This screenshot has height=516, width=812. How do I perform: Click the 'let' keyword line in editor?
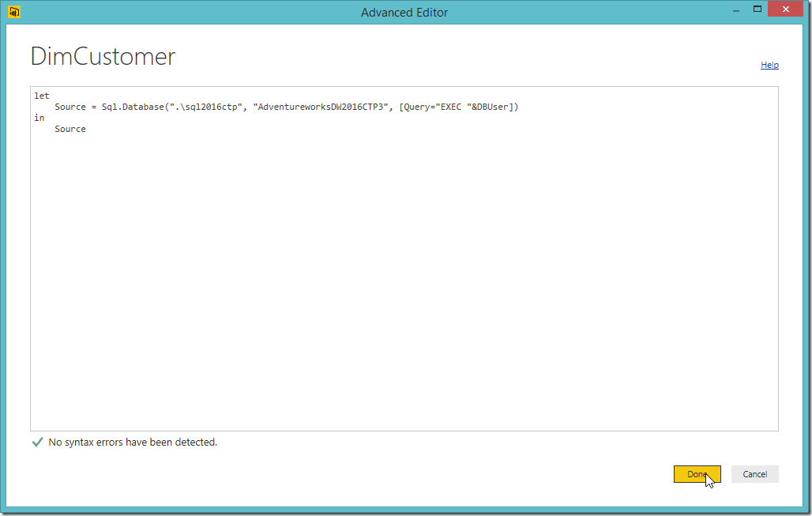41,96
